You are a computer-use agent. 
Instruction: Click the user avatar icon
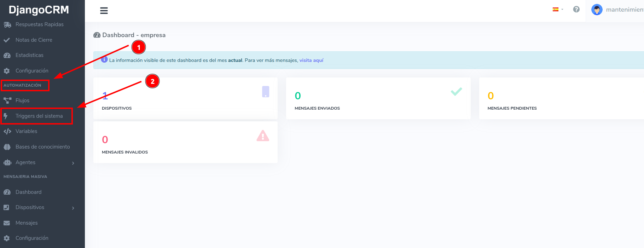(597, 10)
